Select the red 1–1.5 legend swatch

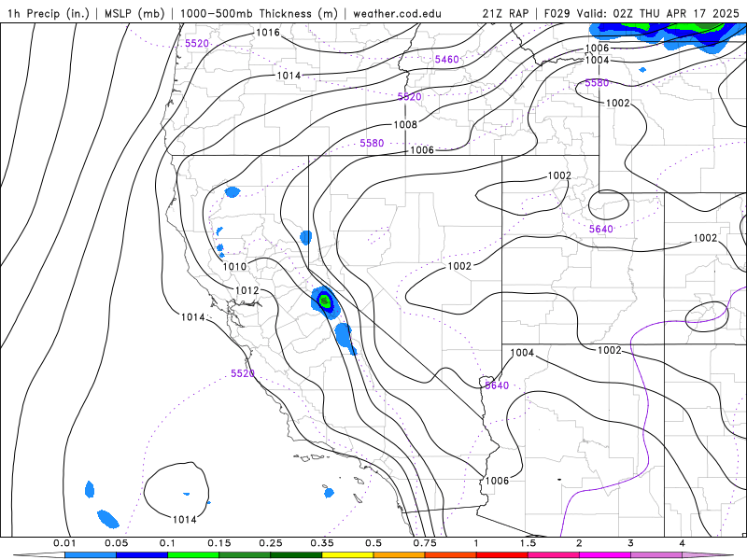click(x=502, y=555)
